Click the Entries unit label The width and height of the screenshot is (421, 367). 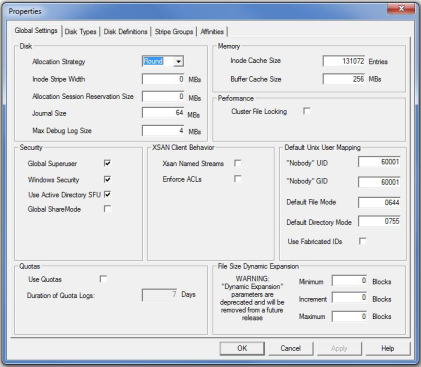378,62
